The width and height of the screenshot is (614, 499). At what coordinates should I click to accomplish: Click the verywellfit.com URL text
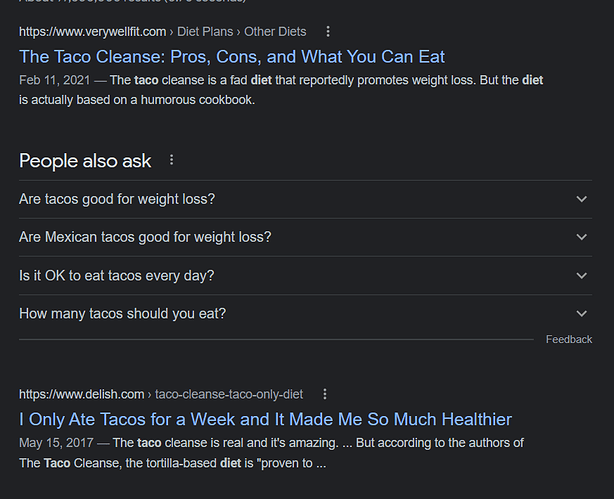pyautogui.click(x=92, y=32)
